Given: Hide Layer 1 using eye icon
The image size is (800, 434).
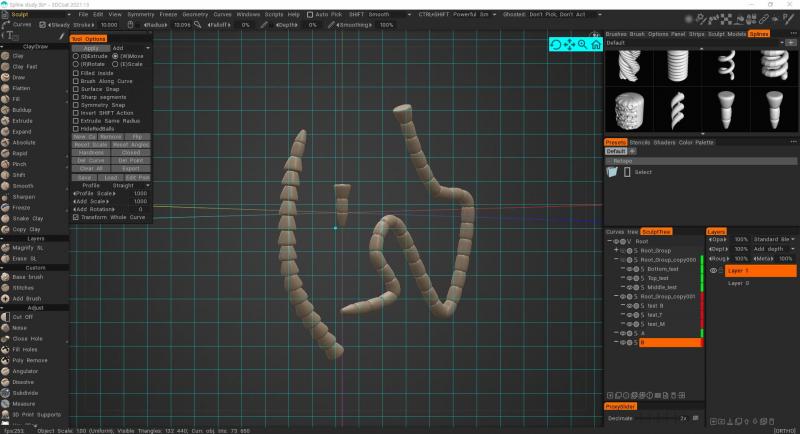Looking at the screenshot, I should [714, 270].
